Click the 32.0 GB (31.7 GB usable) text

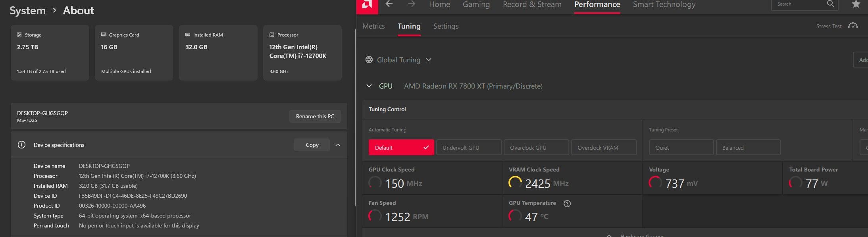(108, 186)
